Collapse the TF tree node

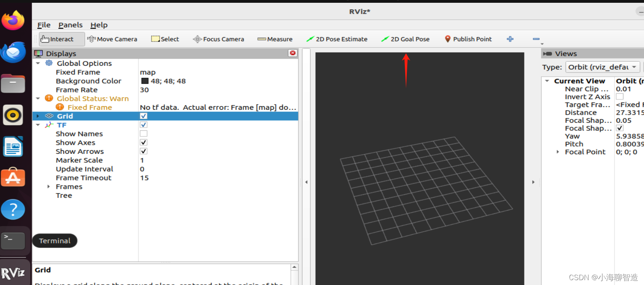click(38, 125)
